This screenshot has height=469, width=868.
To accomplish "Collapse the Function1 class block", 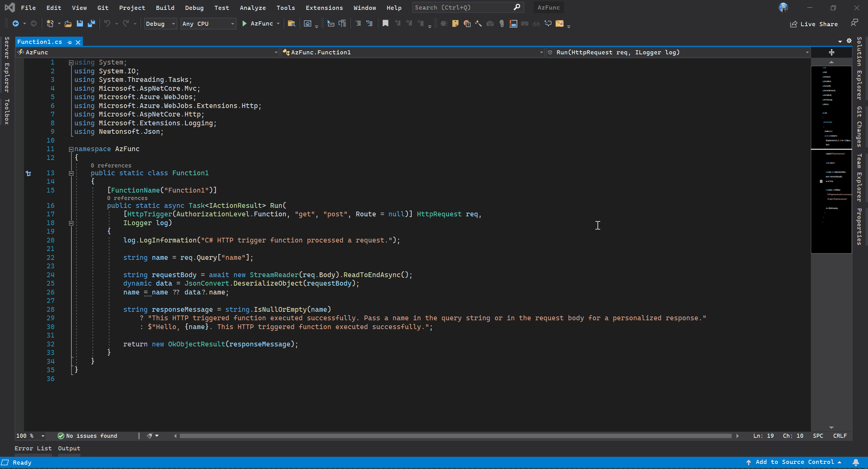I will coord(71,173).
